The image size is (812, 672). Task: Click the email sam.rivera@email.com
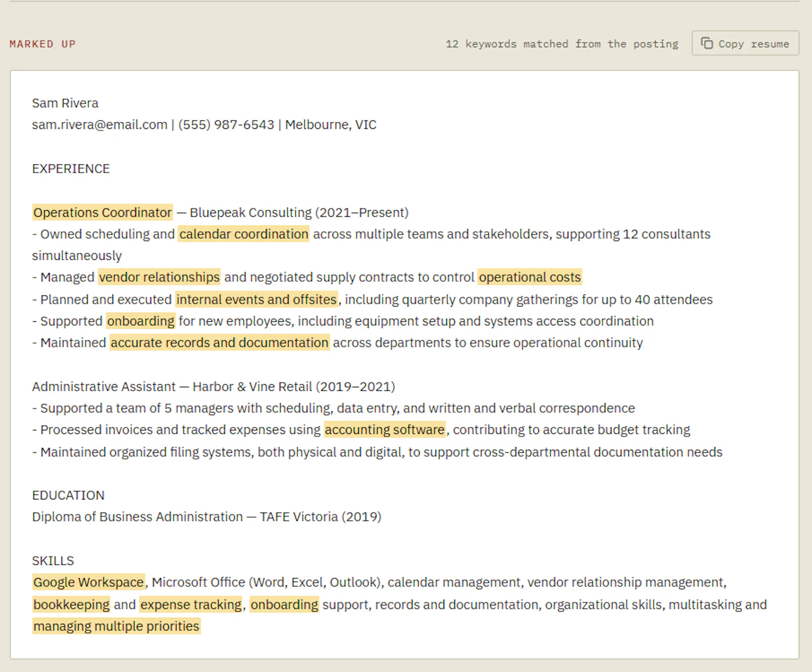click(99, 125)
